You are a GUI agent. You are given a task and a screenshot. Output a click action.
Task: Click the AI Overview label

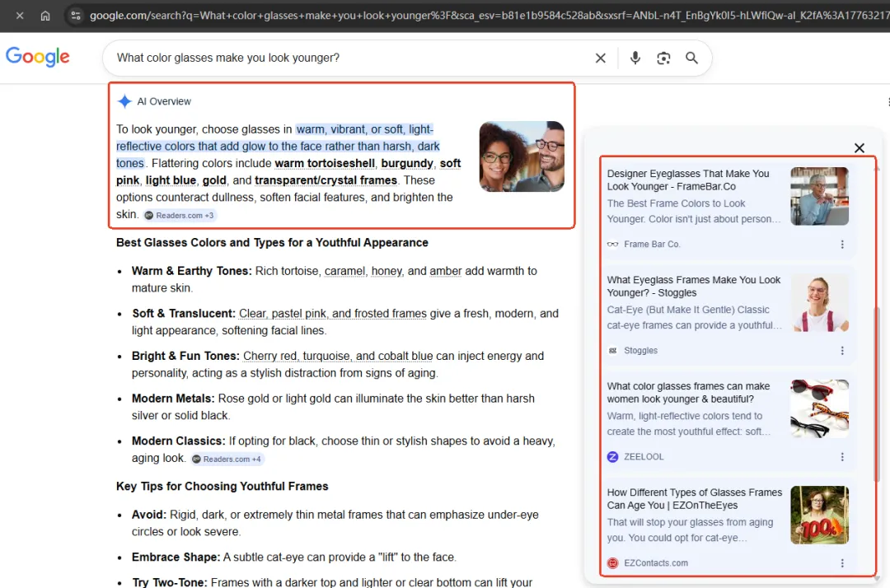tap(164, 101)
